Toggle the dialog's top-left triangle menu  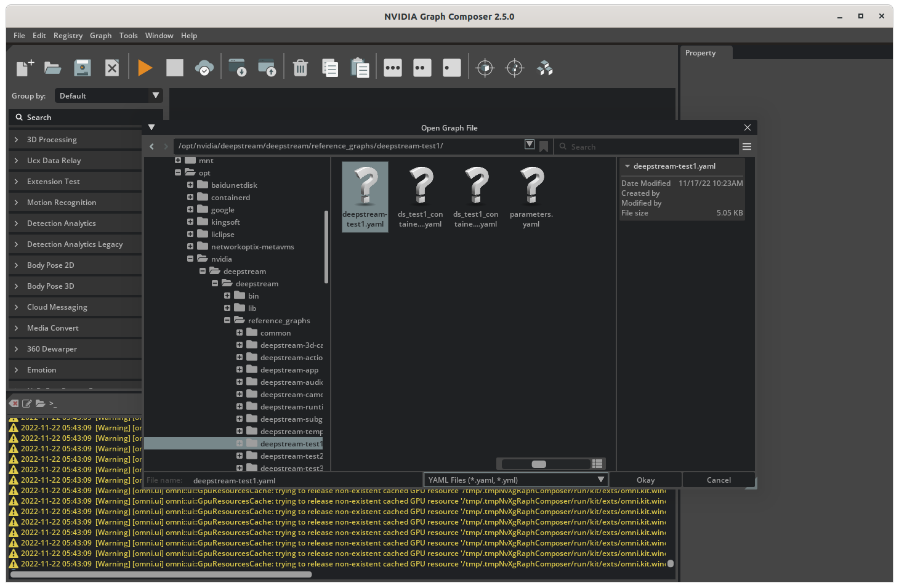point(151,127)
